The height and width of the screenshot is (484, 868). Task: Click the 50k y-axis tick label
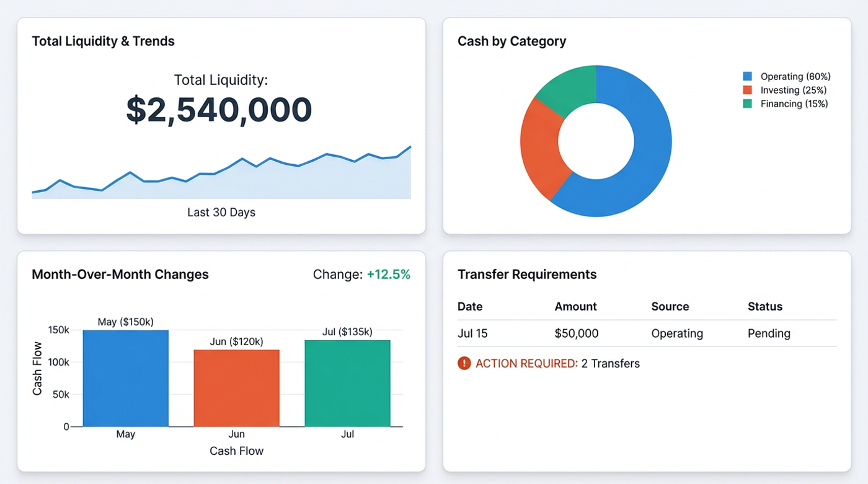click(x=61, y=395)
